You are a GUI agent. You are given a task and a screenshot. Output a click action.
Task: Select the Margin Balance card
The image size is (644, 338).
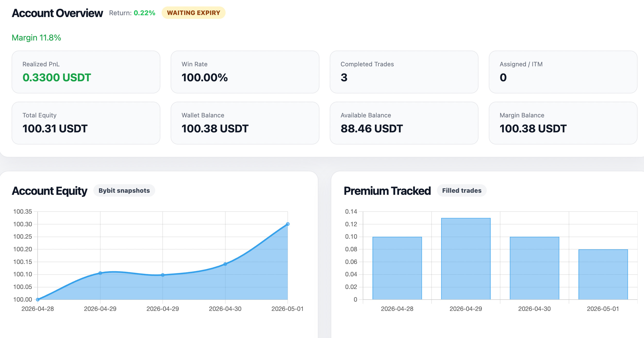tap(563, 123)
